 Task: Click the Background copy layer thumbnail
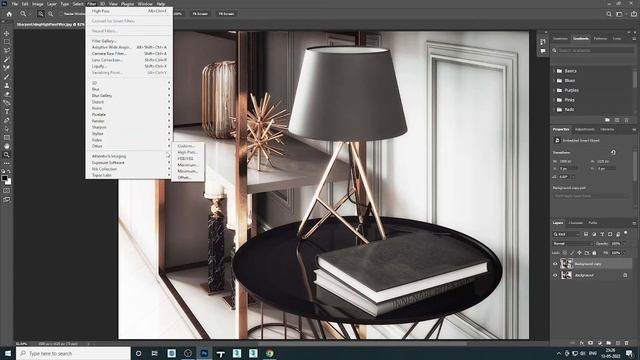(x=566, y=264)
